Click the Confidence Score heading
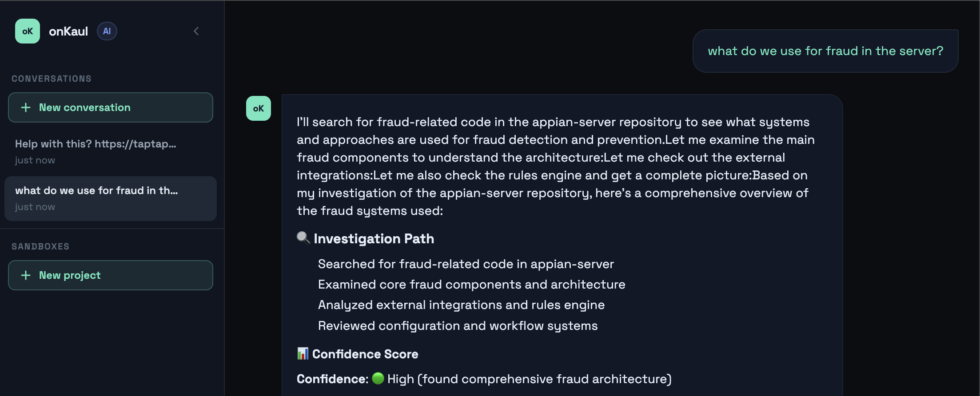This screenshot has height=396, width=980. coord(365,354)
